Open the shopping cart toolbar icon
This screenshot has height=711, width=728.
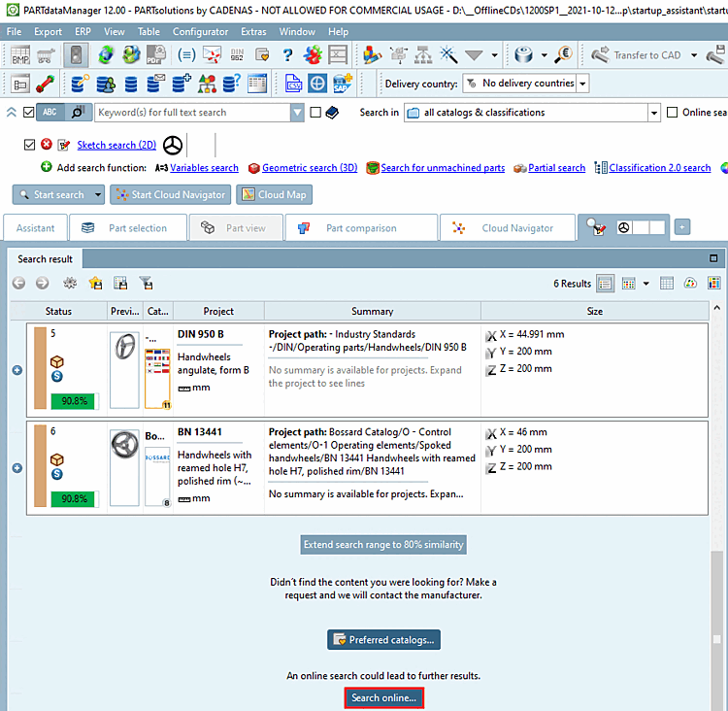(x=45, y=55)
